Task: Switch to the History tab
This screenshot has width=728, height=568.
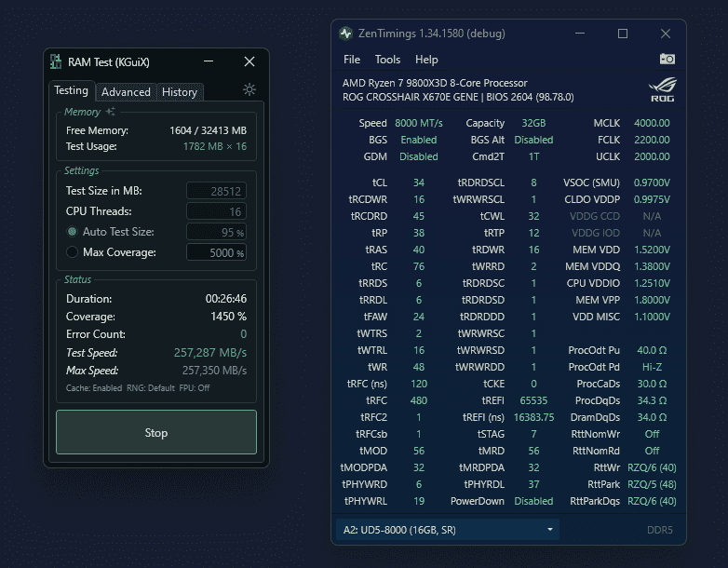Action: click(x=180, y=92)
